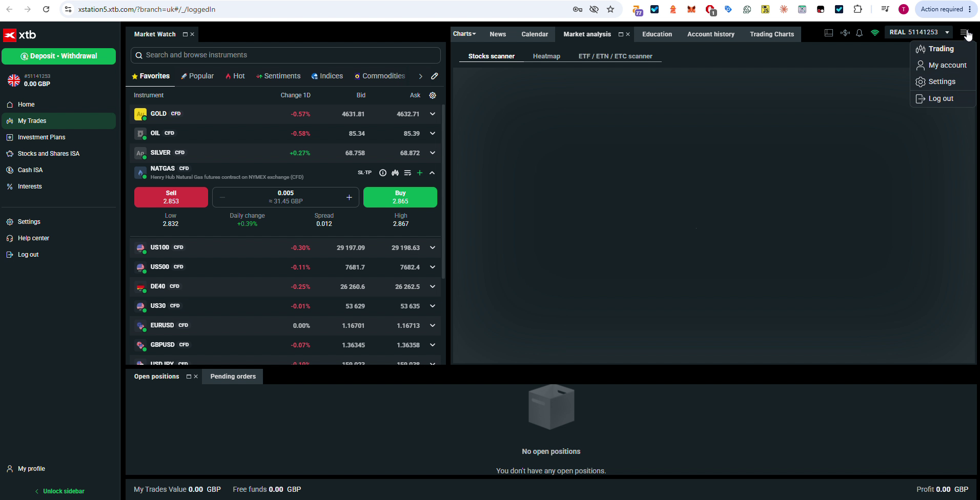The image size is (980, 500).
Task: Detach the Market Watch panel
Action: [185, 34]
